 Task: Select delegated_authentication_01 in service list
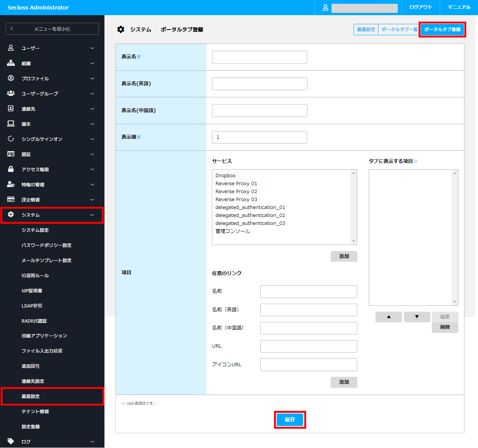coord(250,208)
